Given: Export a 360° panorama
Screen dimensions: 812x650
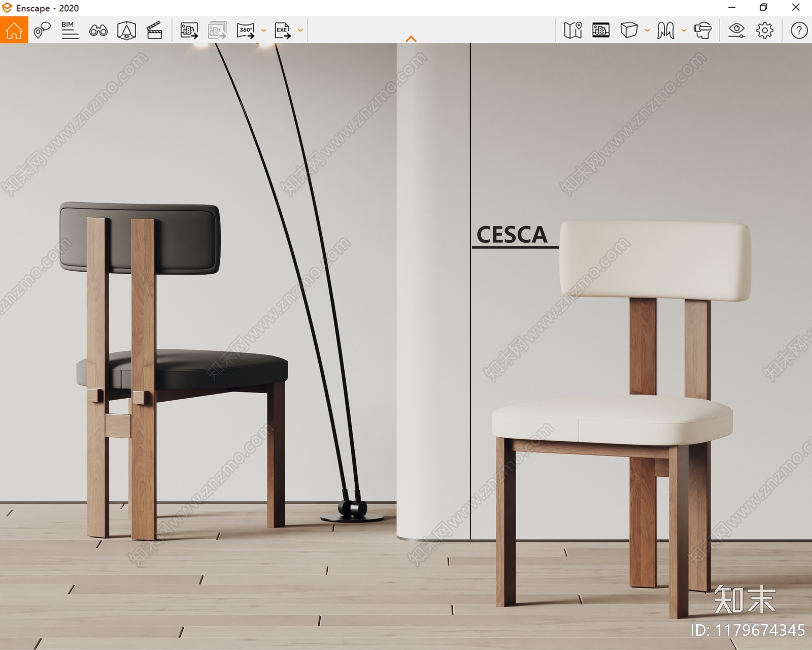Looking at the screenshot, I should pyautogui.click(x=246, y=30).
